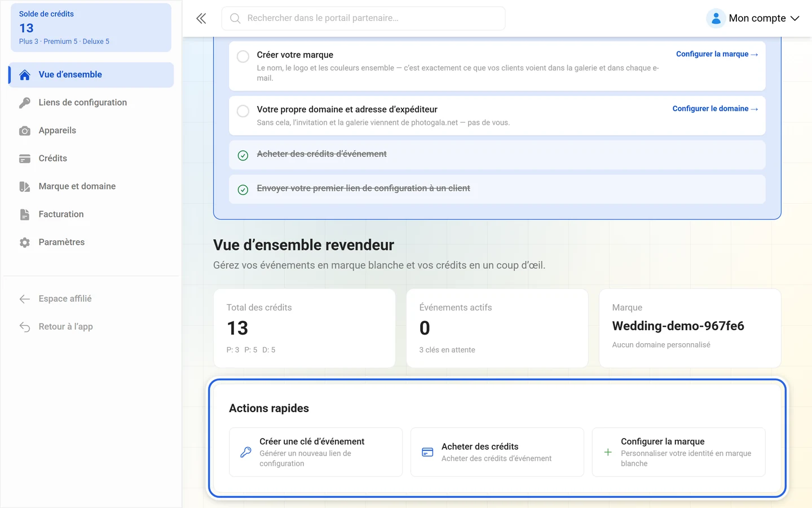Click the camera icon next to Appareils
The image size is (812, 508).
25,131
